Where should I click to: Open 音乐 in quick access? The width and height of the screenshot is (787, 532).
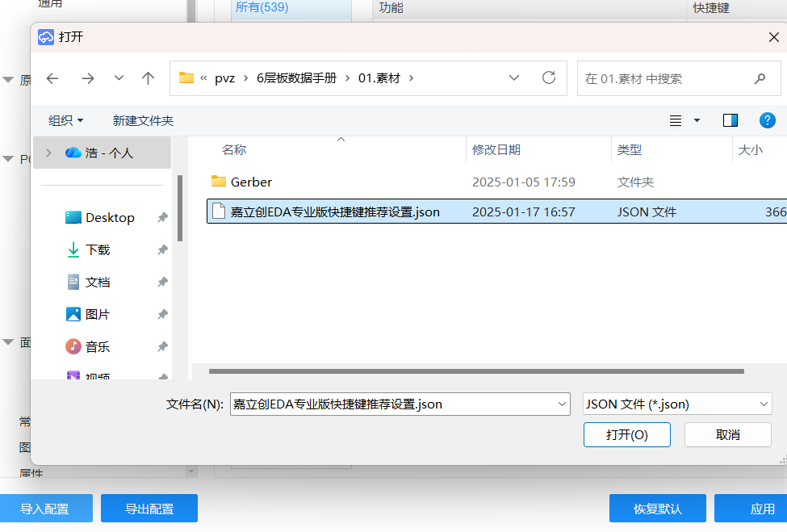coord(88,347)
